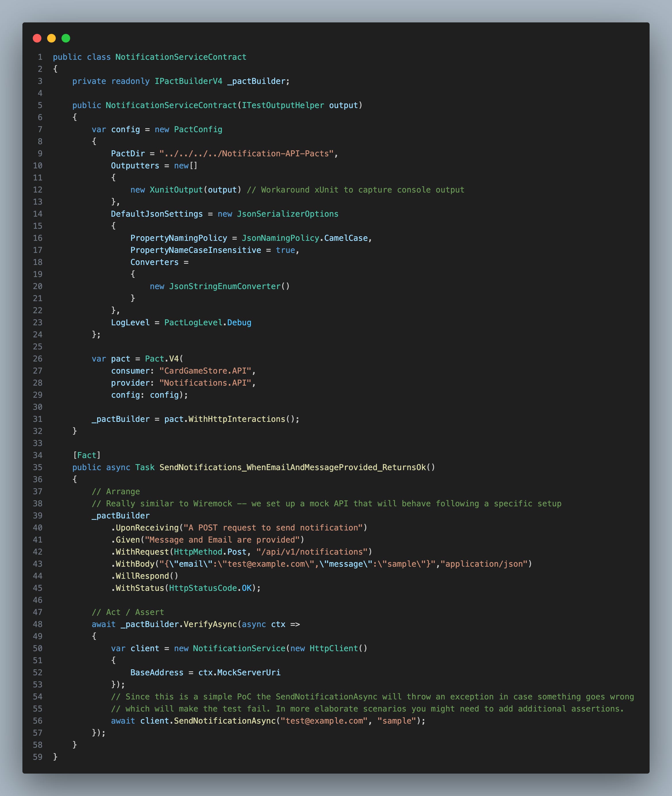
Task: Click WillRespond on line 44
Action: pos(142,576)
